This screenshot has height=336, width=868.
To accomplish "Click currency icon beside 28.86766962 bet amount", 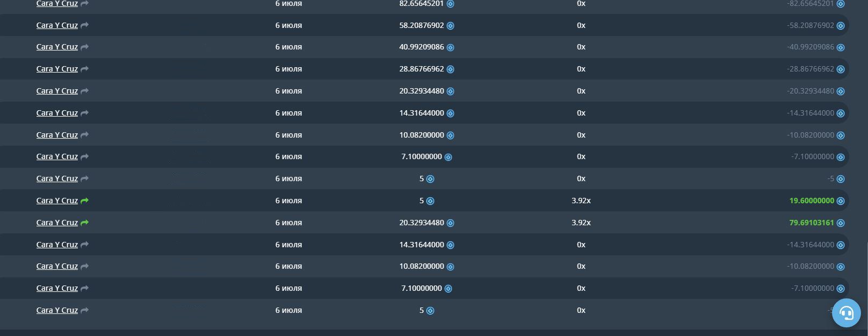I will (x=451, y=69).
